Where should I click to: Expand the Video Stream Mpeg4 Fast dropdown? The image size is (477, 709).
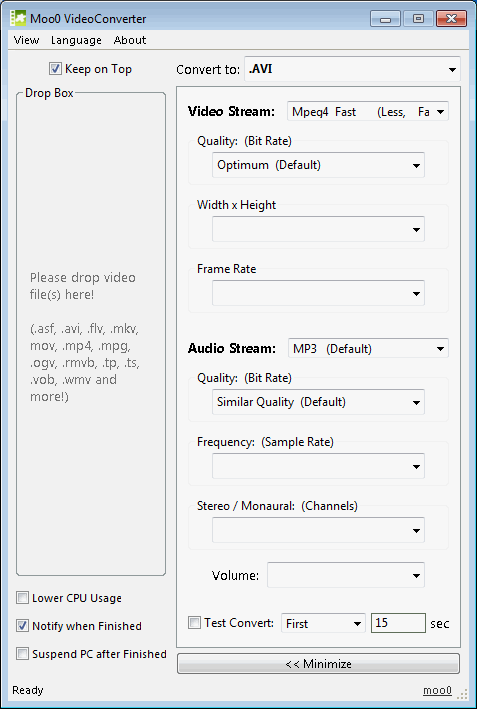point(368,112)
